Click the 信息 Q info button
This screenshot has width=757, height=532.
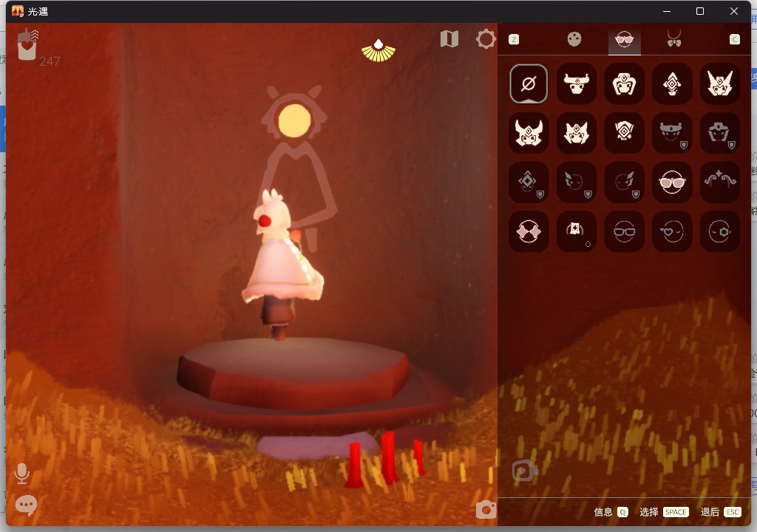coord(611,512)
